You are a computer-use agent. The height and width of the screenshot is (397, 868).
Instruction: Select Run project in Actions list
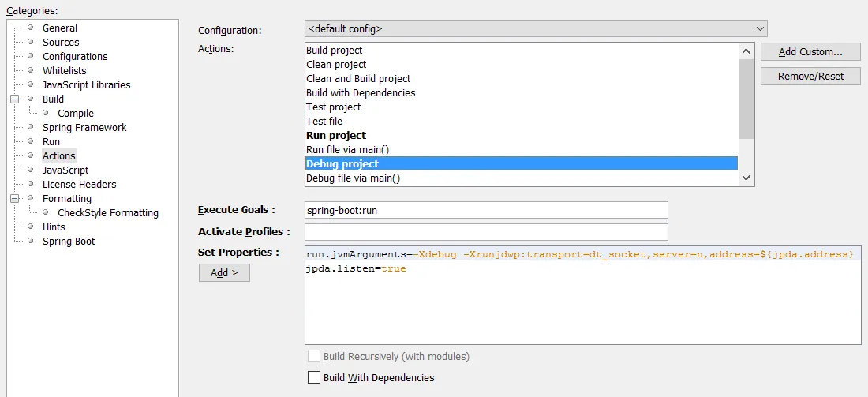point(336,136)
